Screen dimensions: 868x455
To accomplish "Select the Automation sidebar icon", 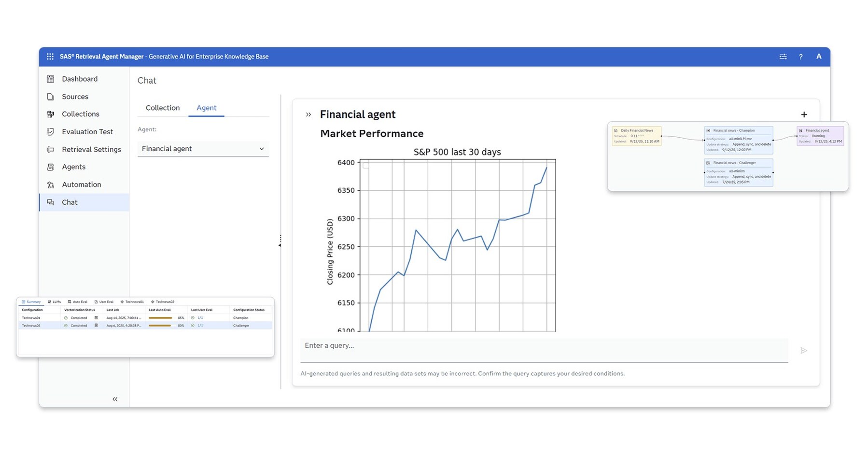I will [x=51, y=185].
